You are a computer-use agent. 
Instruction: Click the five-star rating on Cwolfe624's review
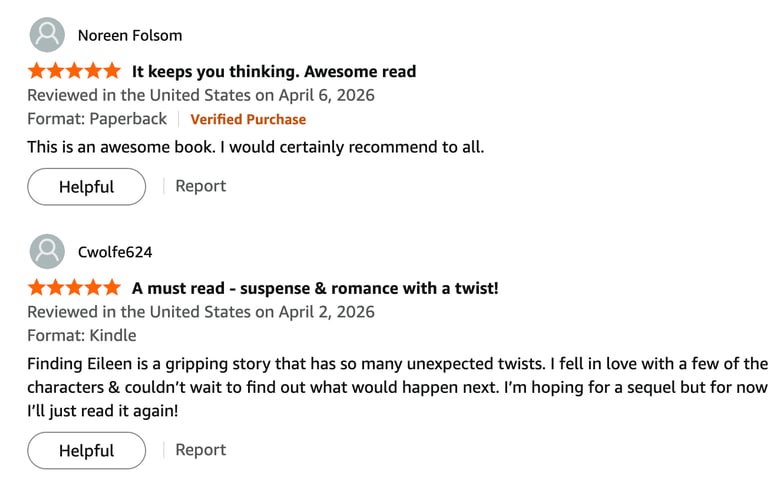(x=74, y=288)
